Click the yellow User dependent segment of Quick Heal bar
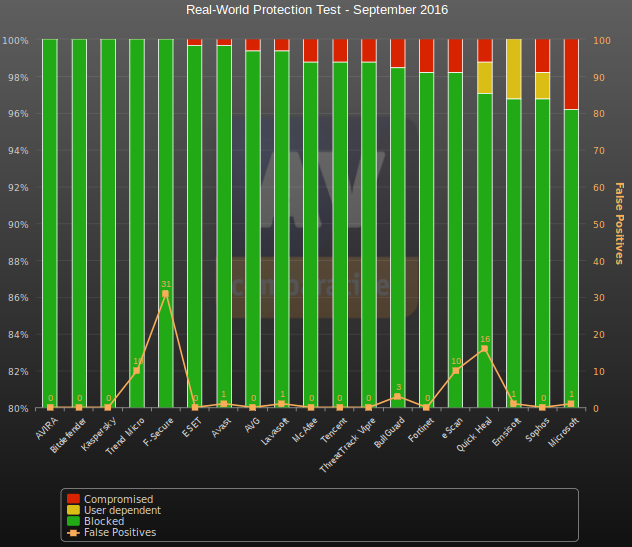The image size is (632, 547). pos(484,78)
